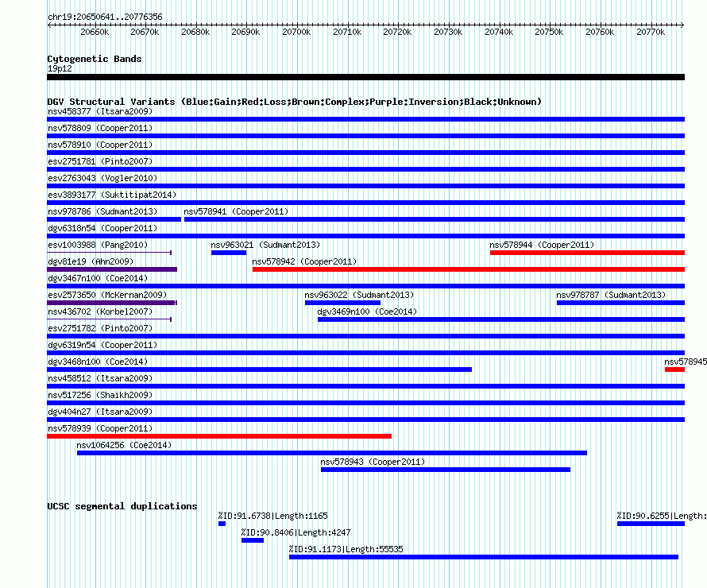Click the Cytogenetic Bands track heading
707x588 pixels.
(95, 59)
